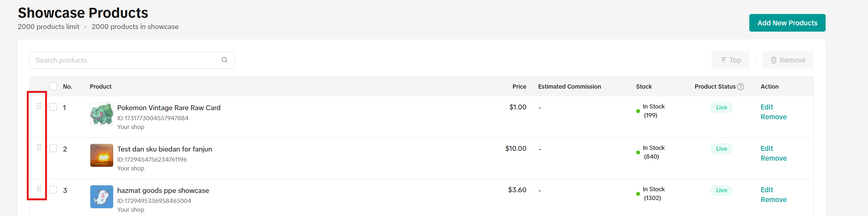Viewport: 868px width, 216px height.
Task: Click the trash Remove toolbar button
Action: (x=787, y=60)
